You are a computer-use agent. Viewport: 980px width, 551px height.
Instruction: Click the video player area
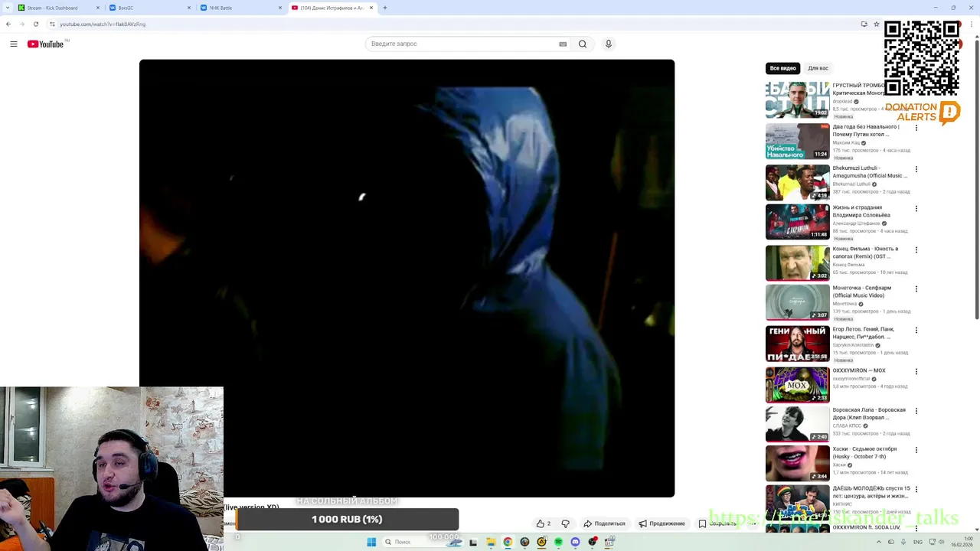coord(407,278)
